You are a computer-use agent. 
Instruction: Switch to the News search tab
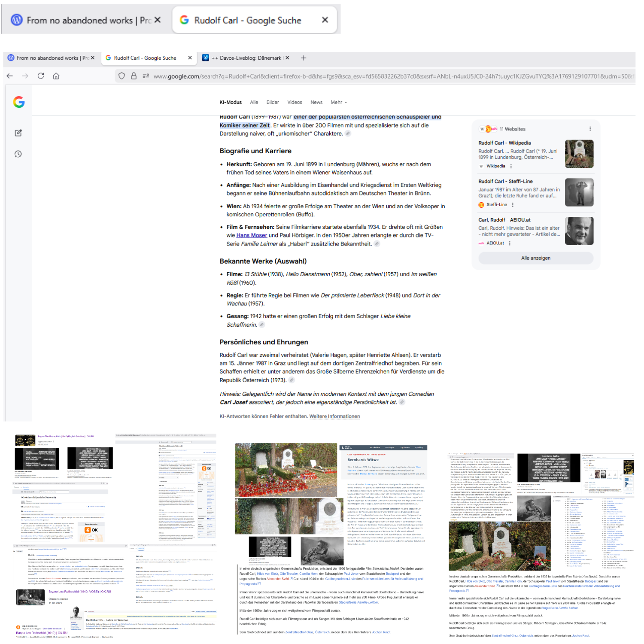click(x=316, y=102)
